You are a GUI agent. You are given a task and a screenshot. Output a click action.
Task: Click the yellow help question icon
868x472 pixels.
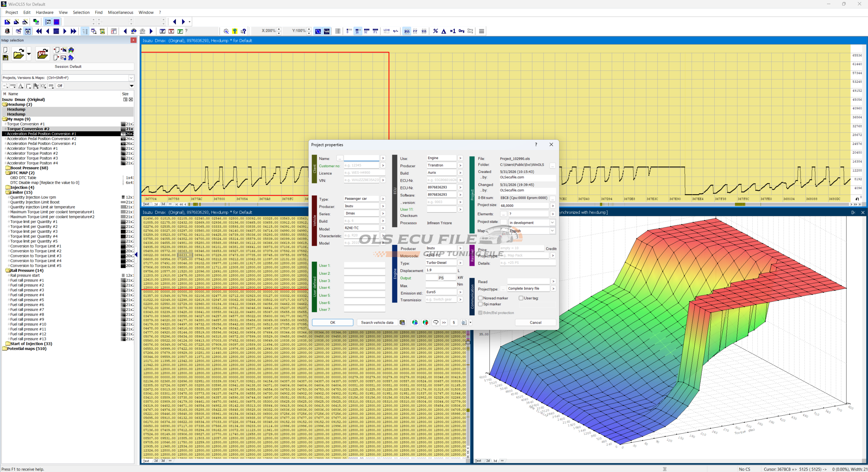(x=235, y=31)
